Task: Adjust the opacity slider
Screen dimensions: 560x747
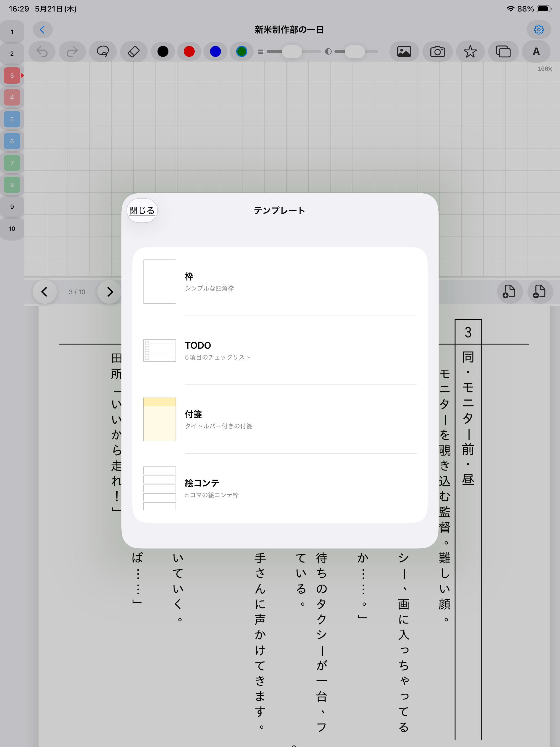Action: (356, 52)
